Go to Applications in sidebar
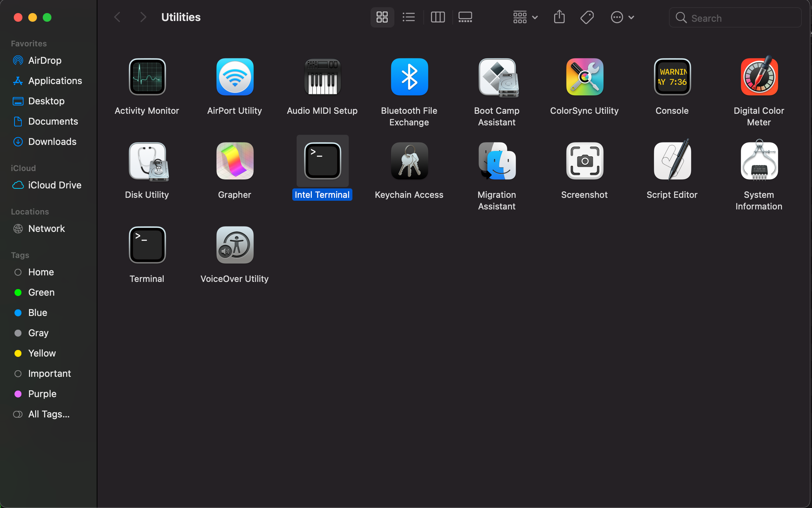The height and width of the screenshot is (508, 812). tap(55, 81)
